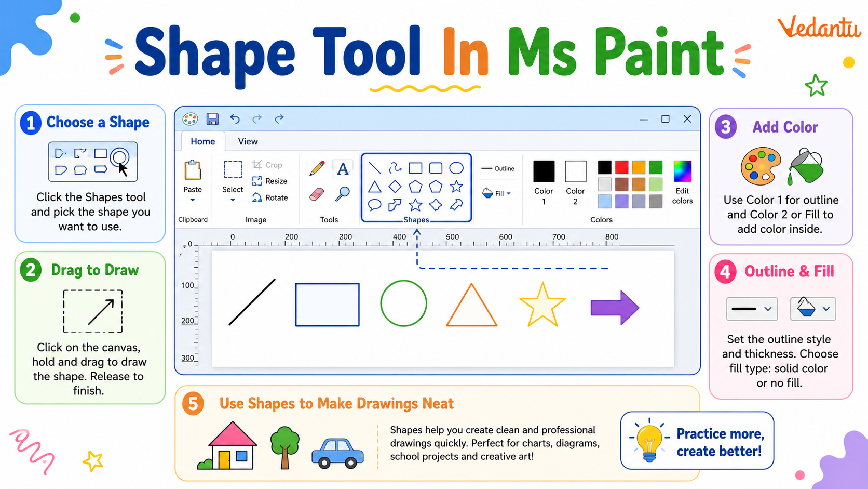868x489 pixels.
Task: Click the yellow star drawn on canvas
Action: pyautogui.click(x=542, y=306)
